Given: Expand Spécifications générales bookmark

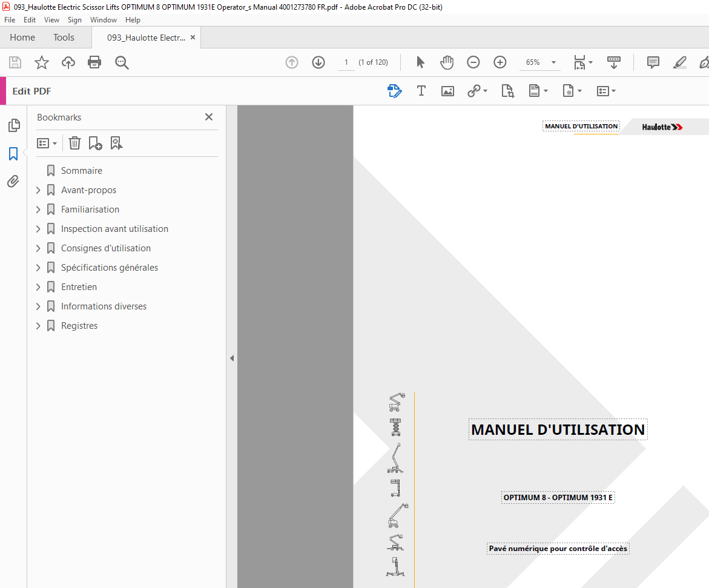Looking at the screenshot, I should [x=38, y=268].
